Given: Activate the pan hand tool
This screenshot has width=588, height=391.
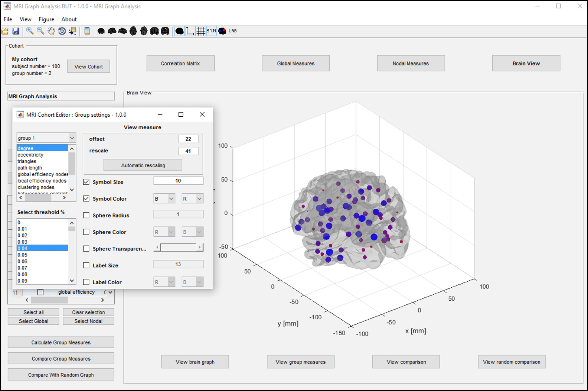Looking at the screenshot, I should pyautogui.click(x=51, y=31).
